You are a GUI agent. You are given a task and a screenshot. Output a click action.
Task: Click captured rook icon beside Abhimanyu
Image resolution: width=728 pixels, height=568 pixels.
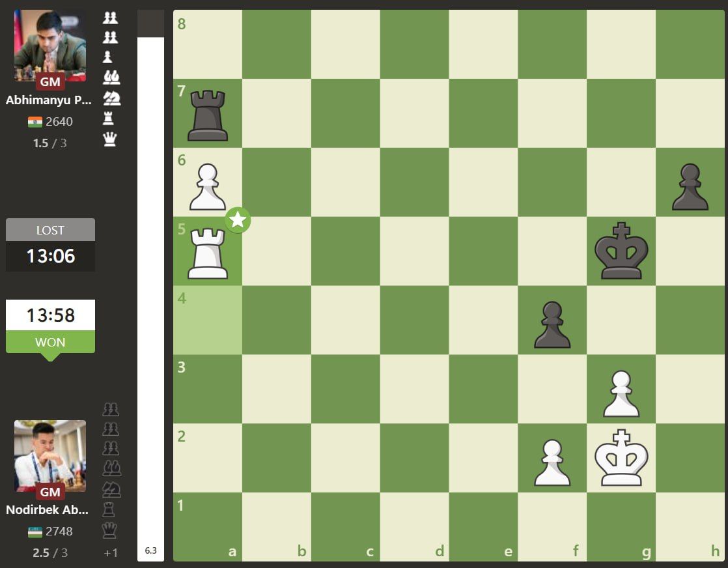coord(108,119)
